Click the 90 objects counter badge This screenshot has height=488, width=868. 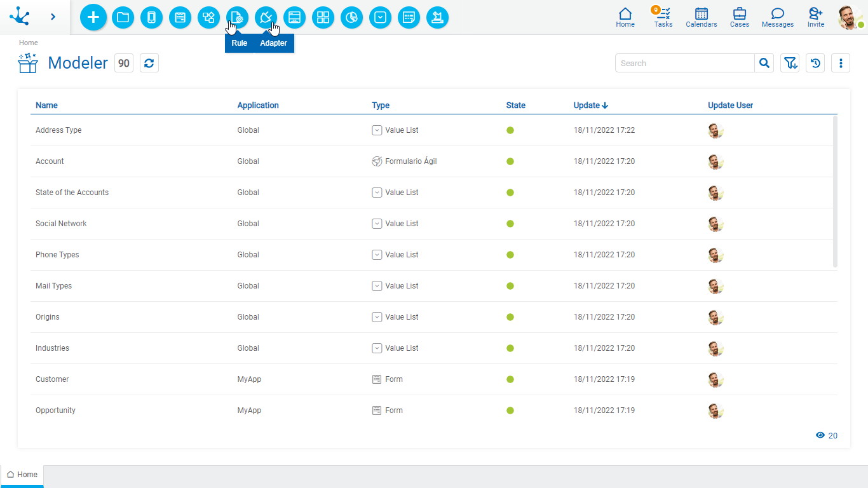124,63
